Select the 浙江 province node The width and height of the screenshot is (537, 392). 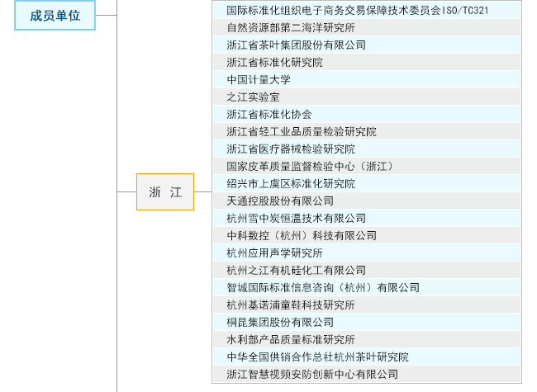[165, 192]
